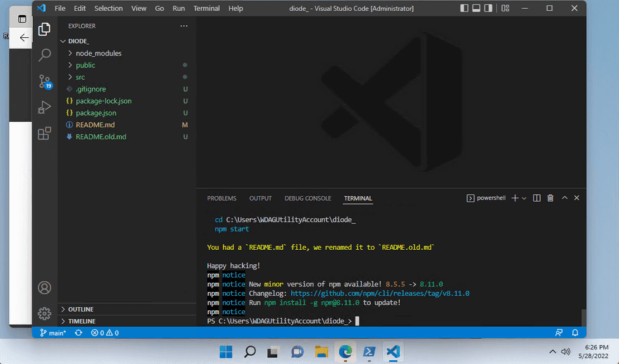Open Task View on taskbar
Screen dimensions: 619x364
click(273, 351)
